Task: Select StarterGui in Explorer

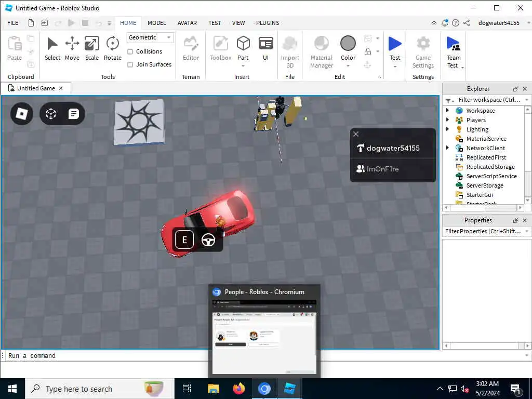Action: pos(480,195)
